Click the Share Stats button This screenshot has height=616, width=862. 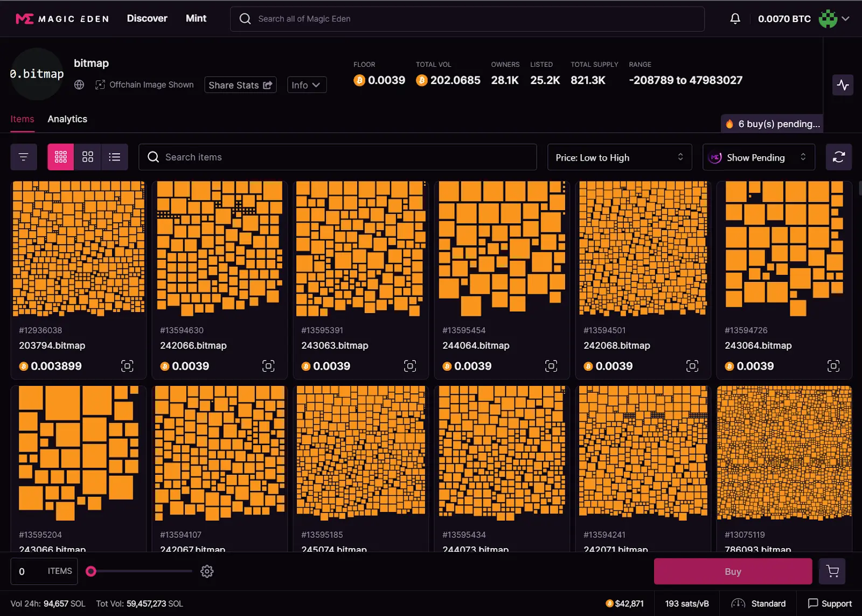coord(240,85)
